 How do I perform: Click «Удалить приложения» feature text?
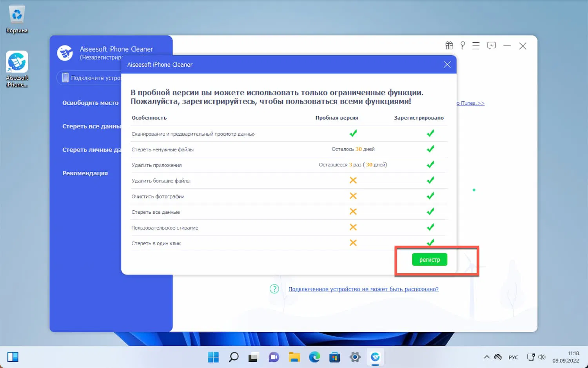[156, 165]
